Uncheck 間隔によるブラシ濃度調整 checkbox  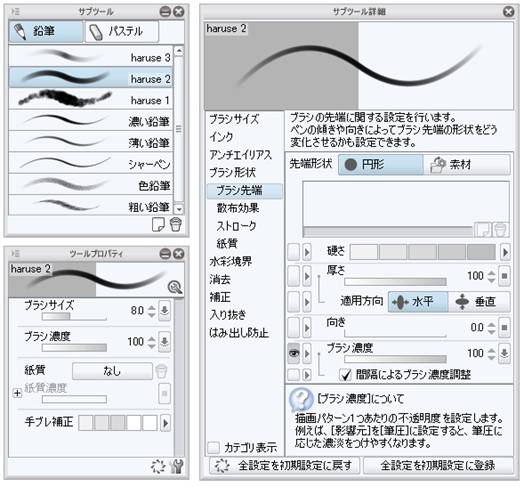pos(345,375)
